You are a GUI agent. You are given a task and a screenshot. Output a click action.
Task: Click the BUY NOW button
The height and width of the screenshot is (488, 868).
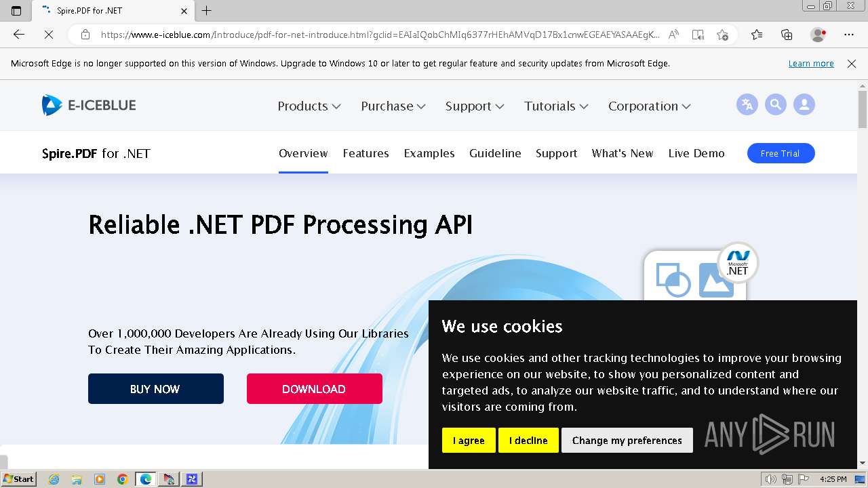(155, 388)
